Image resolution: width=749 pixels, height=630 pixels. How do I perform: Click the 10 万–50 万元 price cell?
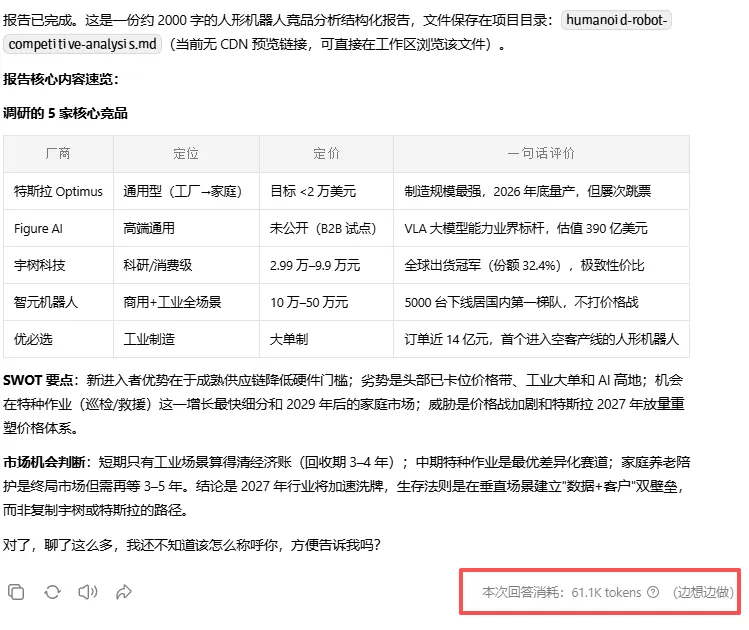326,302
